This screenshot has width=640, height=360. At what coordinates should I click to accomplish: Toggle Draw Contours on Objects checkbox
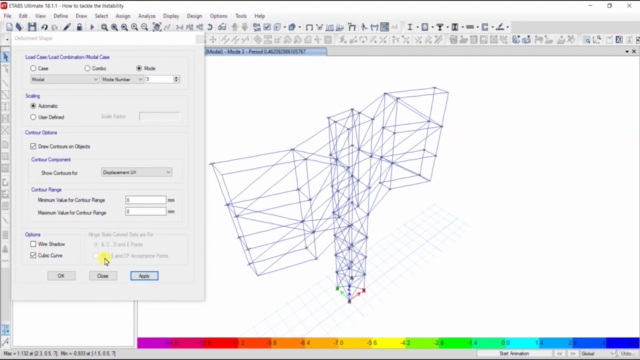[x=33, y=146]
